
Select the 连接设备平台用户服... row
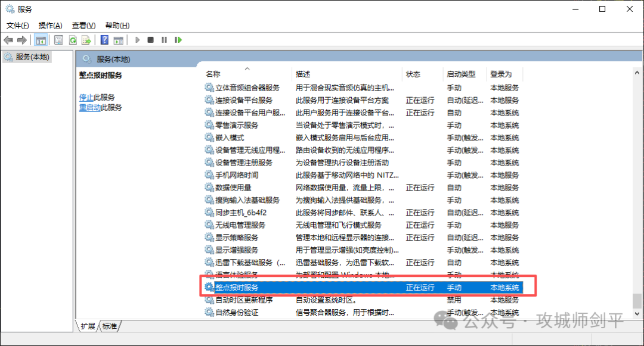click(x=364, y=113)
